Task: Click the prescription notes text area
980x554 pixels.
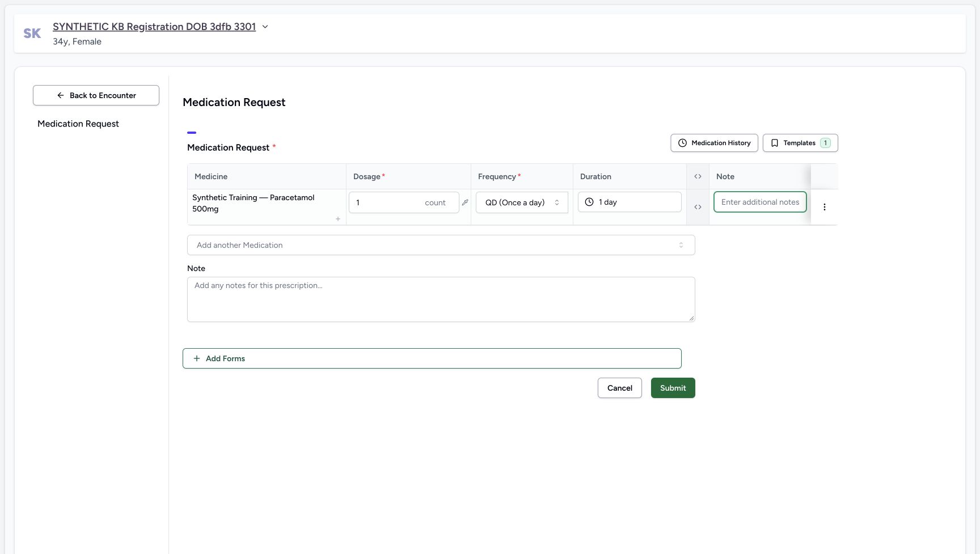Action: pos(441,299)
